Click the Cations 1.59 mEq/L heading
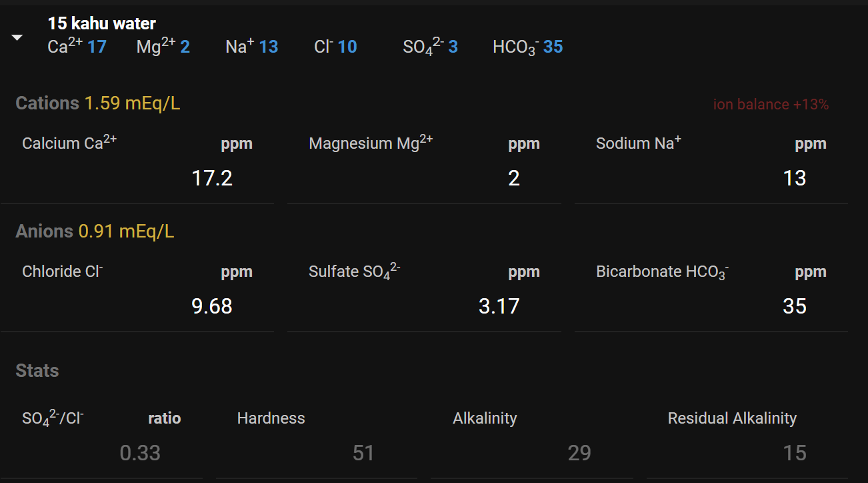The width and height of the screenshot is (868, 483). click(x=97, y=103)
